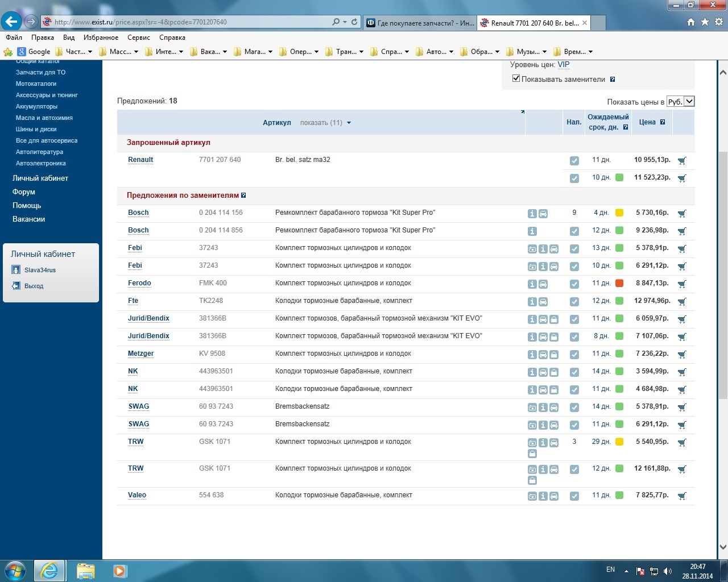Toggle availability checkbox in first Renault row
Image resolution: width=728 pixels, height=582 pixels.
(574, 161)
